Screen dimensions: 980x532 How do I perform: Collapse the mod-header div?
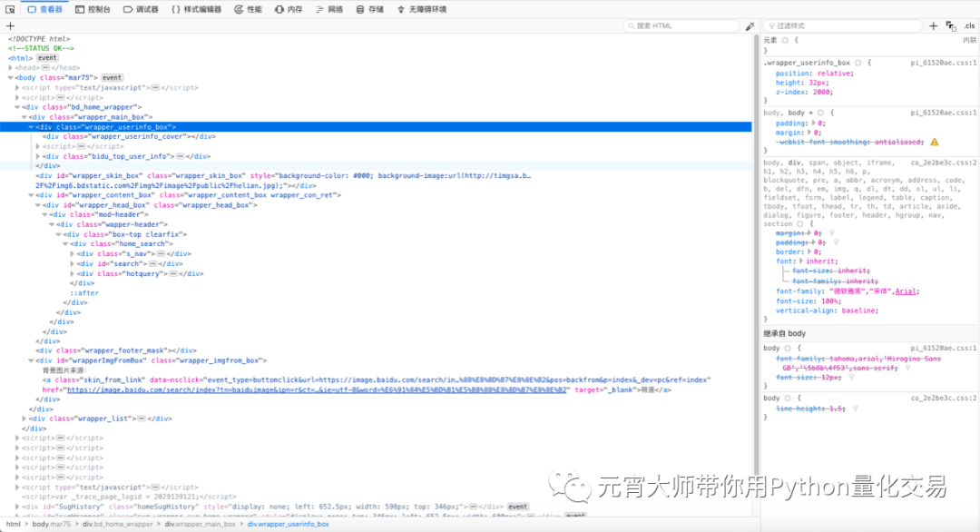coord(45,214)
